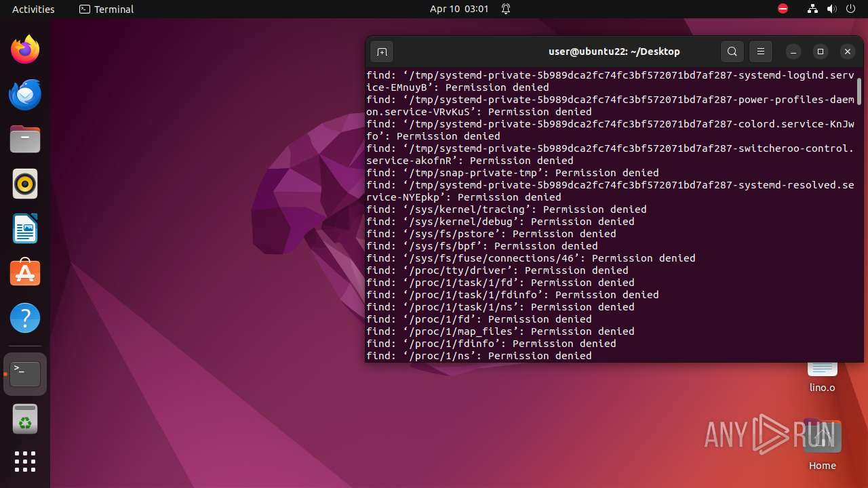Screen dimensions: 868x488
Task: Open the terminal search tool
Action: click(x=732, y=52)
